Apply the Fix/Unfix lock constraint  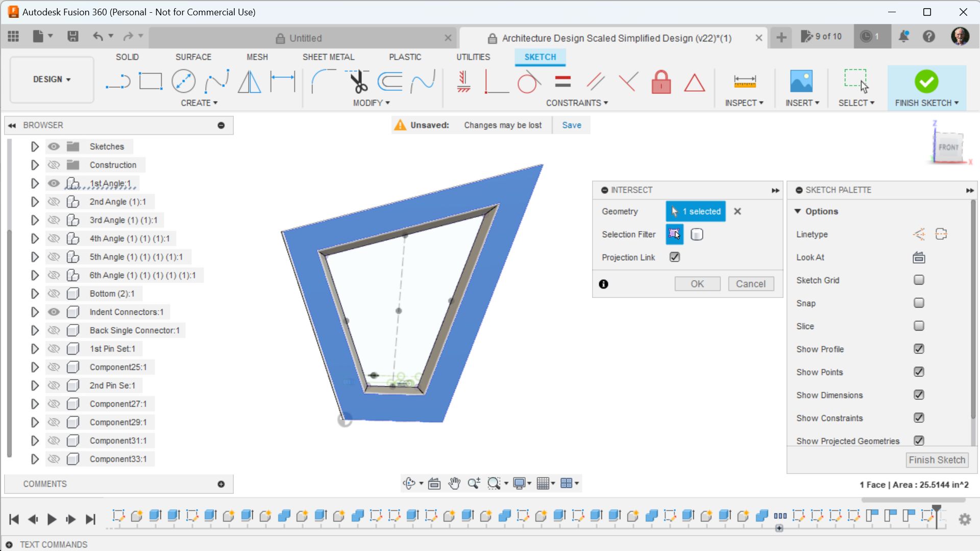pyautogui.click(x=661, y=82)
